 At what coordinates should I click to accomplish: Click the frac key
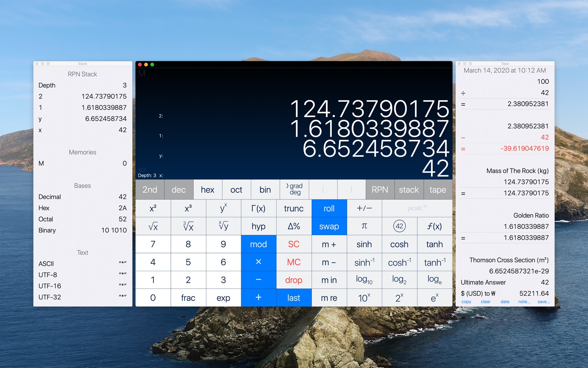pos(188,298)
